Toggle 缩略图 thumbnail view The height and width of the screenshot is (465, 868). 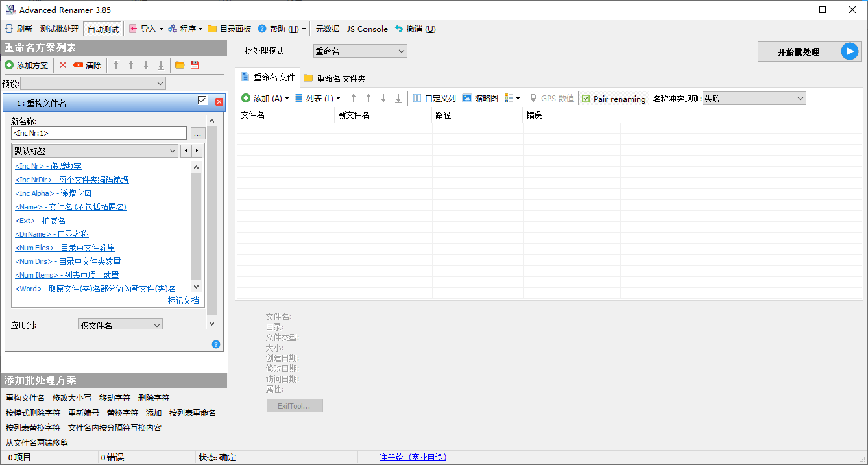pos(481,98)
